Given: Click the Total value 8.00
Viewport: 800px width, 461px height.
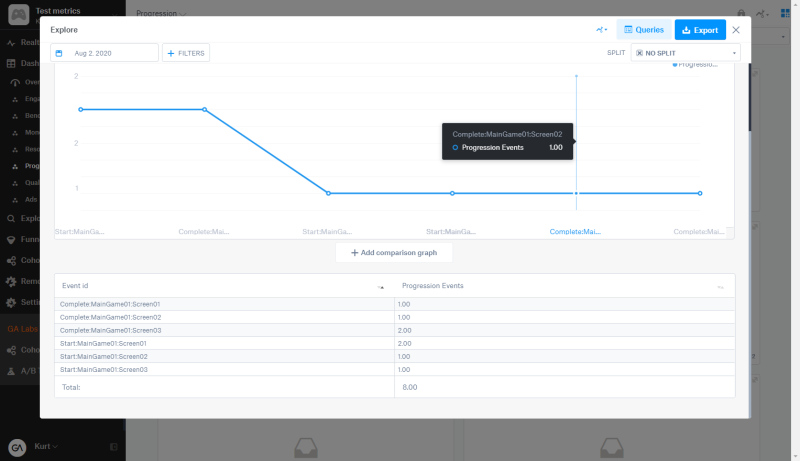Looking at the screenshot, I should tap(410, 387).
